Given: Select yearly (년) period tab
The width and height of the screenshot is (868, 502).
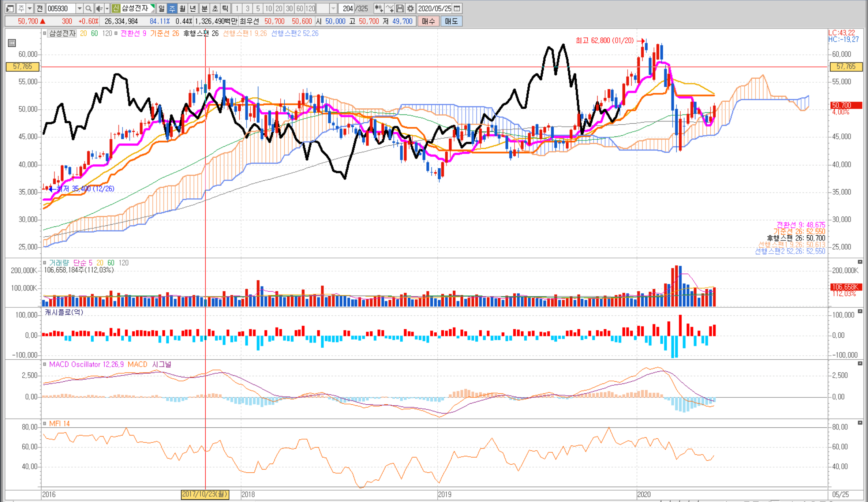Looking at the screenshot, I should (x=193, y=8).
